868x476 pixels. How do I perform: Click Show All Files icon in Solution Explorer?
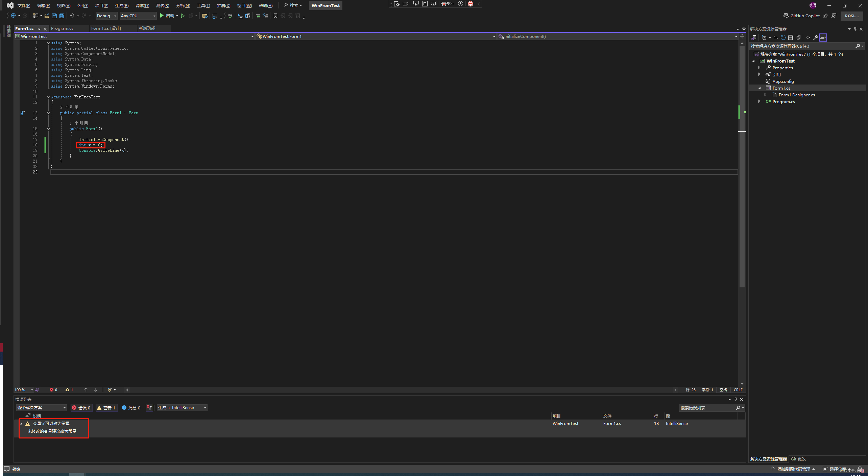[x=798, y=38]
